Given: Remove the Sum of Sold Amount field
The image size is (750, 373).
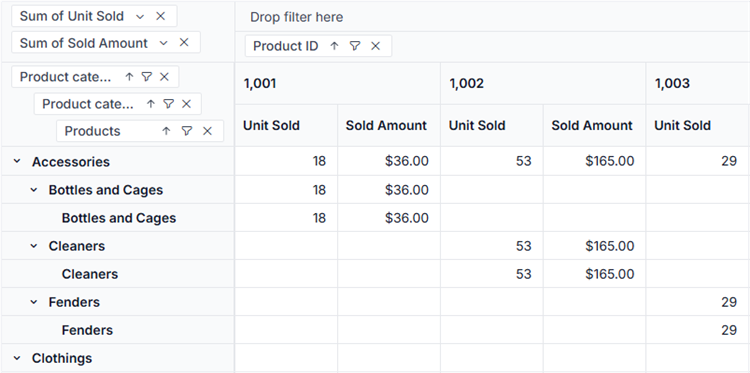Looking at the screenshot, I should [184, 43].
